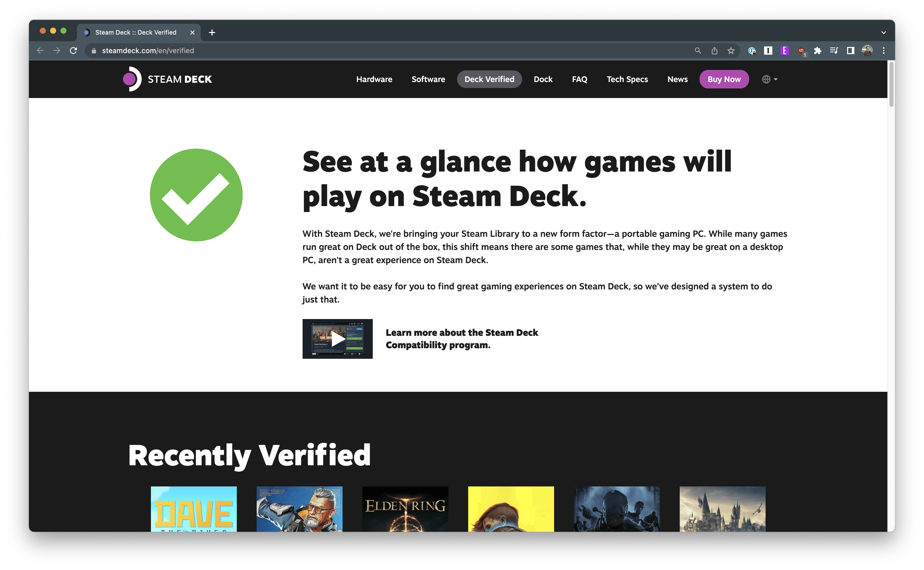Go back with browser back arrow

[x=40, y=51]
